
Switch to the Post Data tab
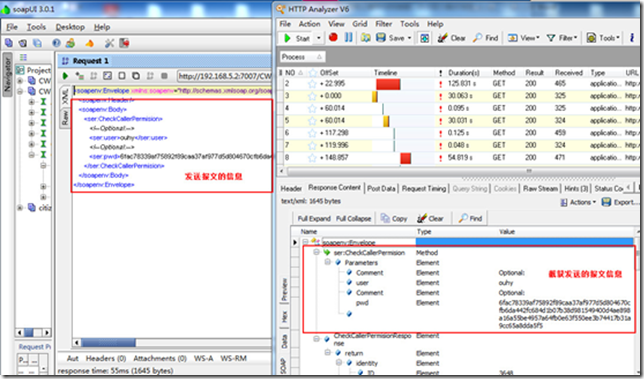(x=381, y=188)
